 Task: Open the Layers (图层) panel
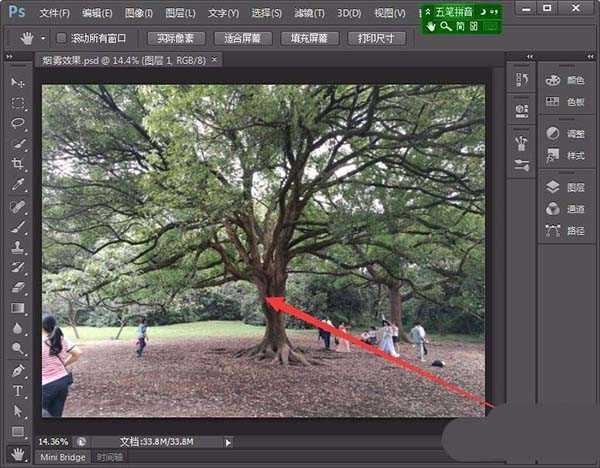pos(565,187)
